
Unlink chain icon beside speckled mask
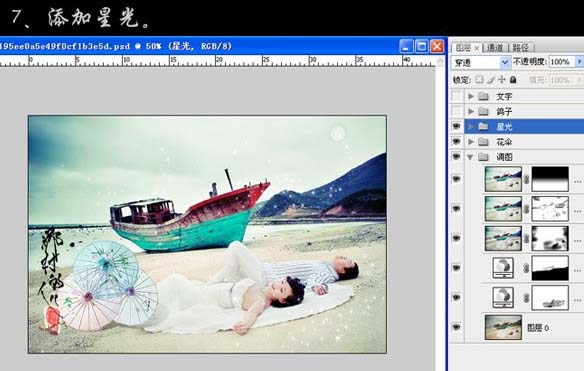click(526, 209)
